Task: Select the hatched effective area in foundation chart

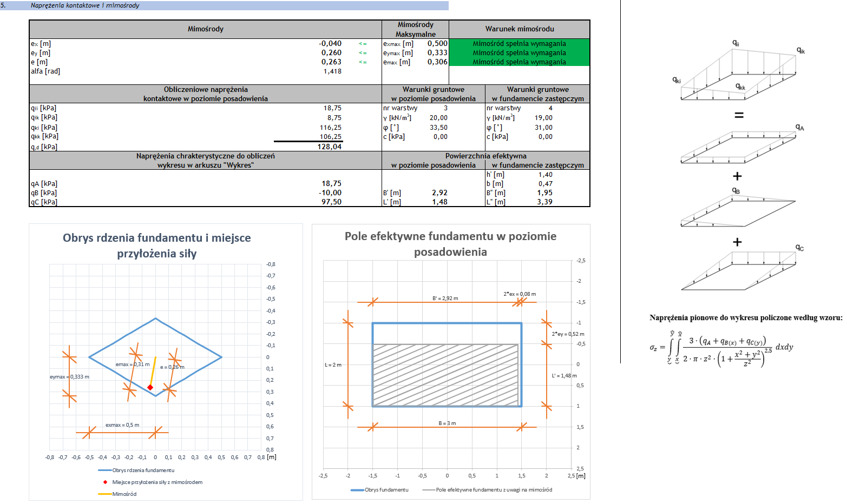Action: (x=445, y=375)
